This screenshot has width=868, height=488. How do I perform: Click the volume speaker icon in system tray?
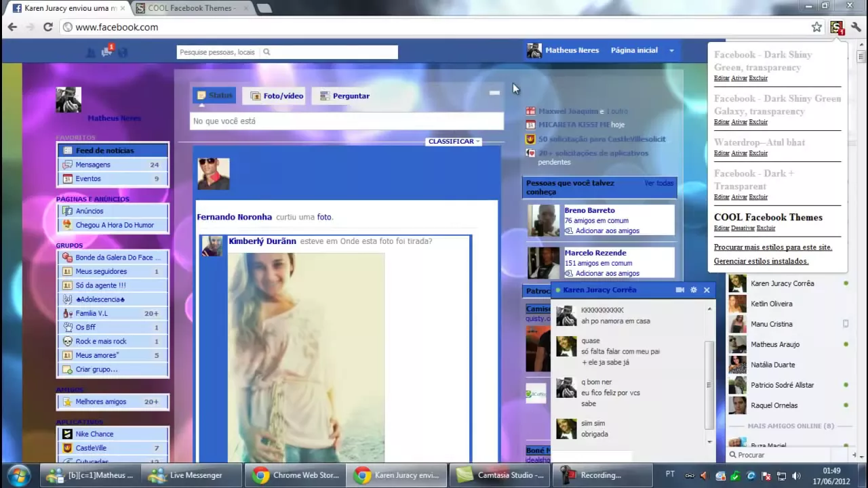pyautogui.click(x=796, y=476)
